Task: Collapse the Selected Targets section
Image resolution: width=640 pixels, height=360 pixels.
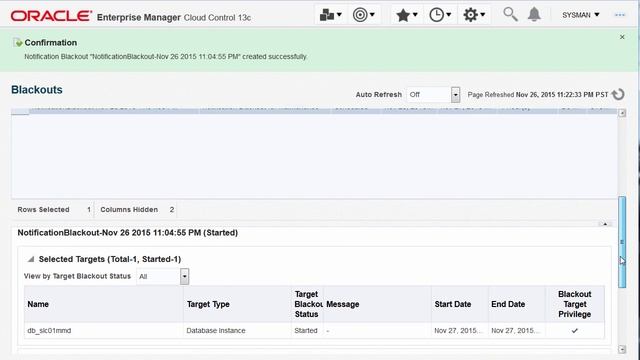Action: pyautogui.click(x=31, y=259)
